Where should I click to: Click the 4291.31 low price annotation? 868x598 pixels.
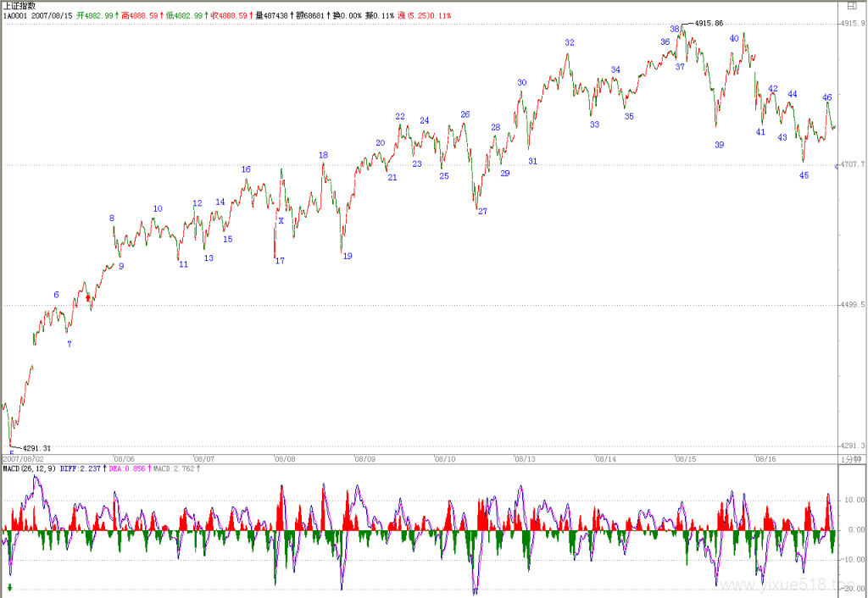point(36,448)
